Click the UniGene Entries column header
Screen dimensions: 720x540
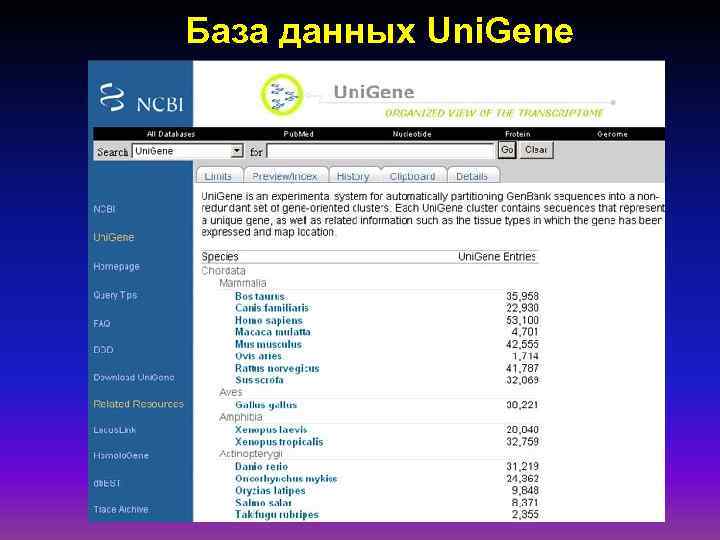[497, 256]
